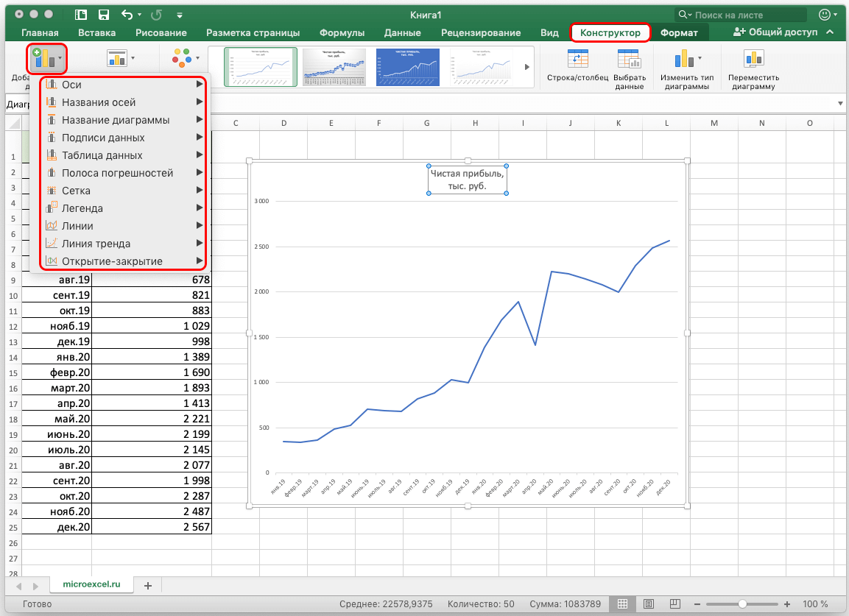
Task: Click the Redo icon
Action: 156,15
